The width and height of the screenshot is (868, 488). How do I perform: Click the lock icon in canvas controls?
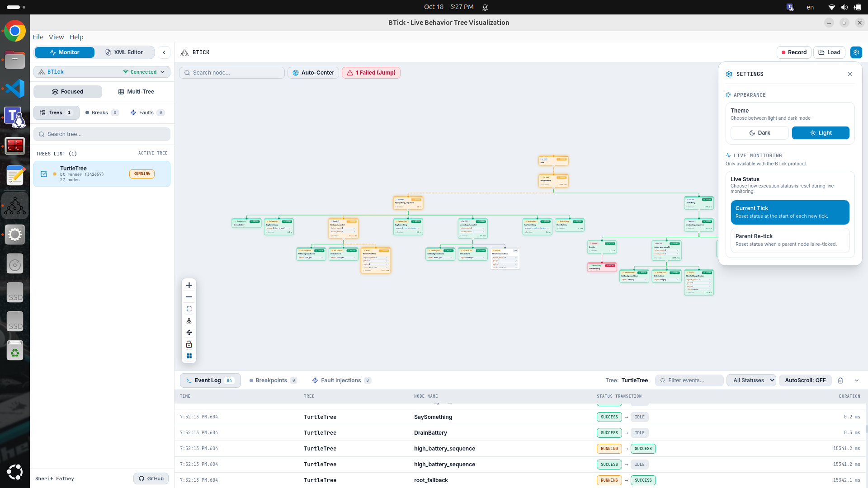pos(189,344)
